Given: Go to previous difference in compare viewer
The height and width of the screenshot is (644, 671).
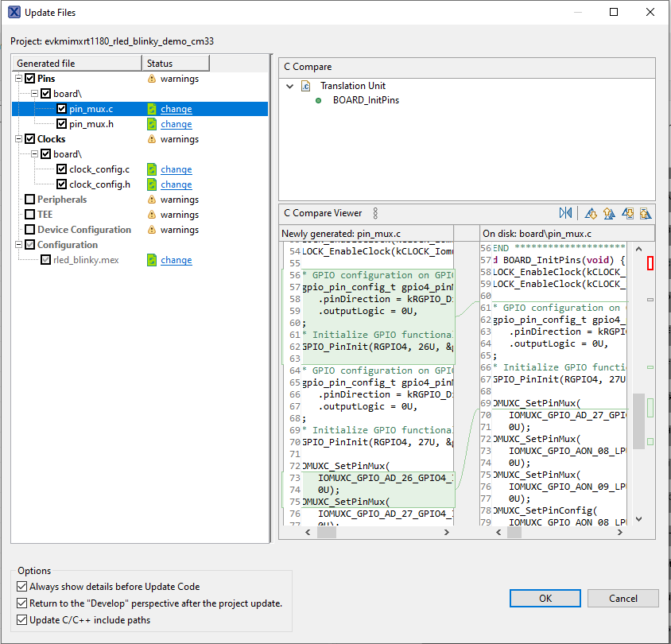Looking at the screenshot, I should tap(609, 213).
